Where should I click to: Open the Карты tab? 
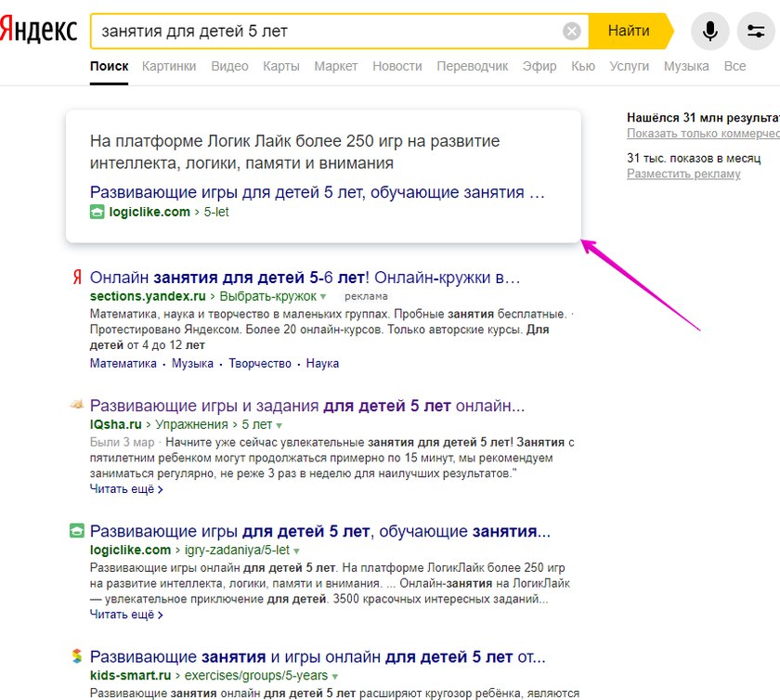281,66
